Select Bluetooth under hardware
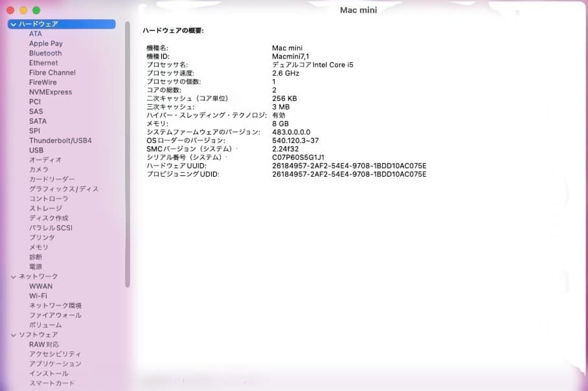Image resolution: width=588 pixels, height=391 pixels. pos(45,53)
